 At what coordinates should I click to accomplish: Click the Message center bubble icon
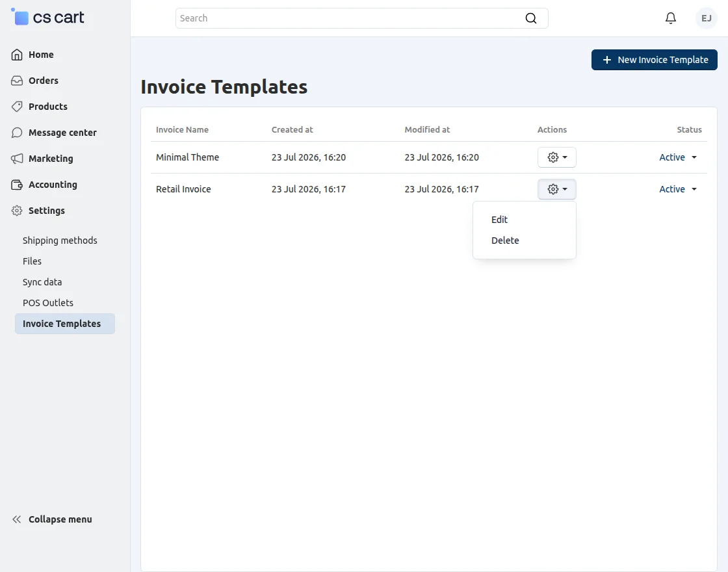(x=17, y=133)
